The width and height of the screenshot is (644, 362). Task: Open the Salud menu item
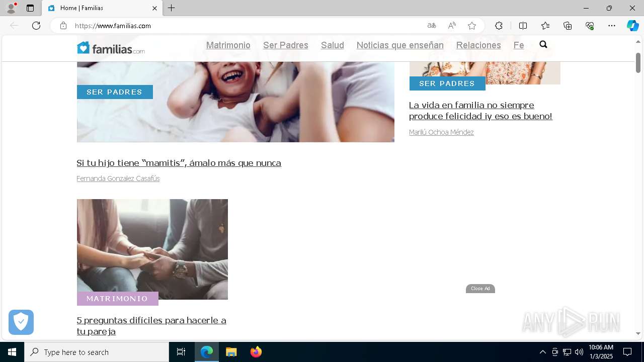[x=333, y=45]
